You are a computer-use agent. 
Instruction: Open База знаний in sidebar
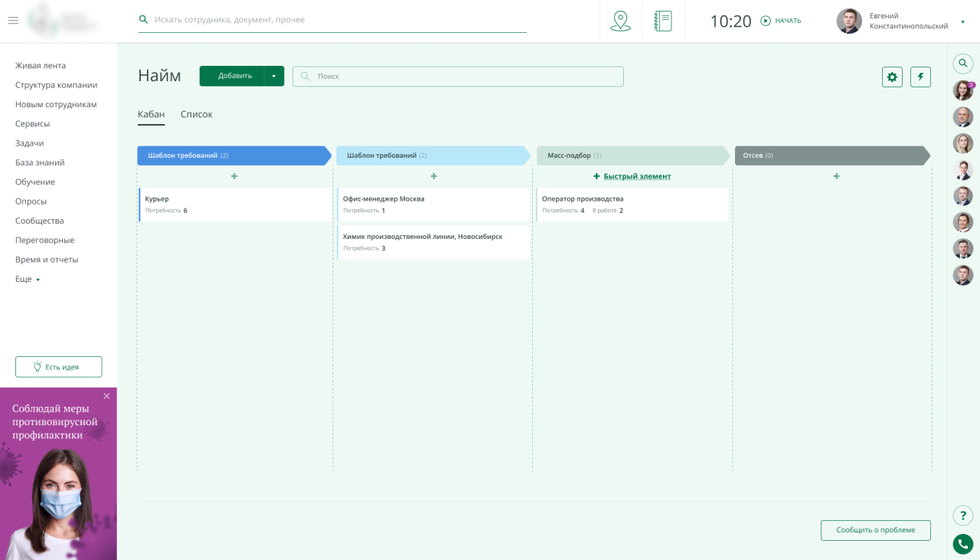click(x=40, y=162)
